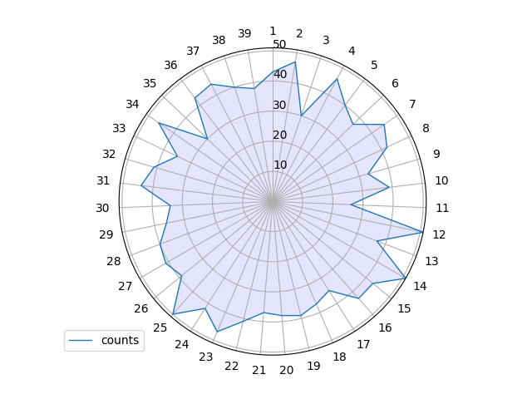
Task: Click category label 15
Action: (x=404, y=308)
